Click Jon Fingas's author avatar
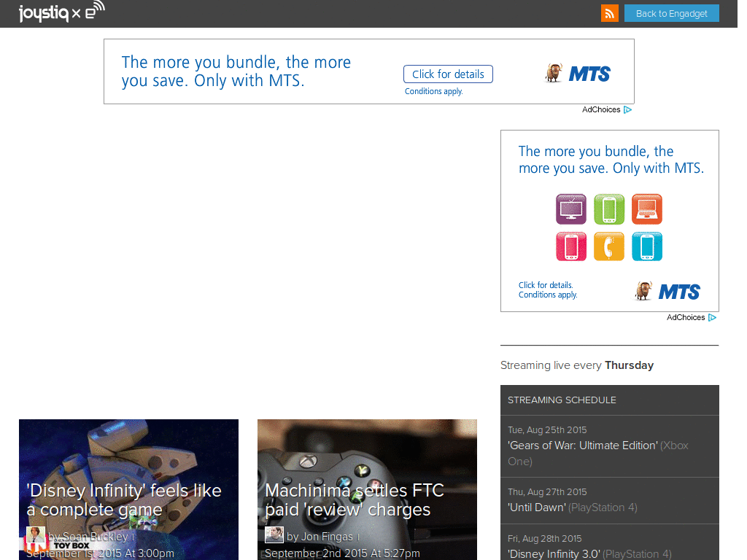Image resolution: width=747 pixels, height=560 pixels. (x=274, y=535)
